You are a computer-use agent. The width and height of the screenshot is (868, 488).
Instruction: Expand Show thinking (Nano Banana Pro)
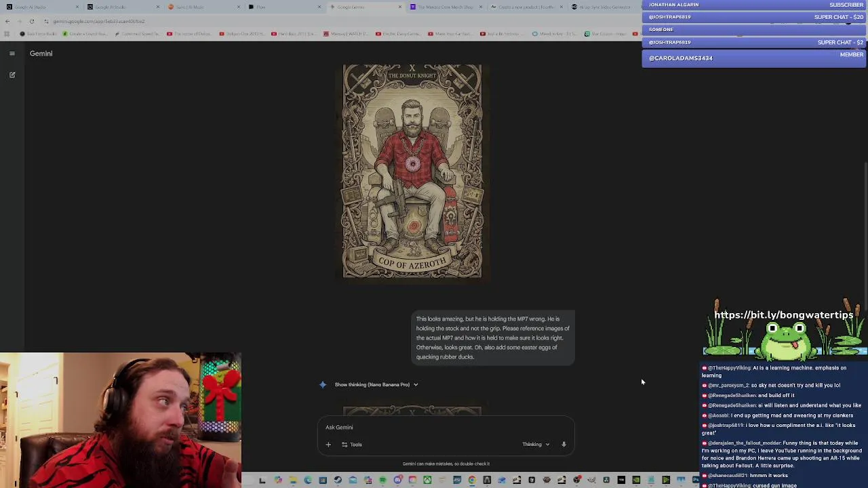point(376,384)
